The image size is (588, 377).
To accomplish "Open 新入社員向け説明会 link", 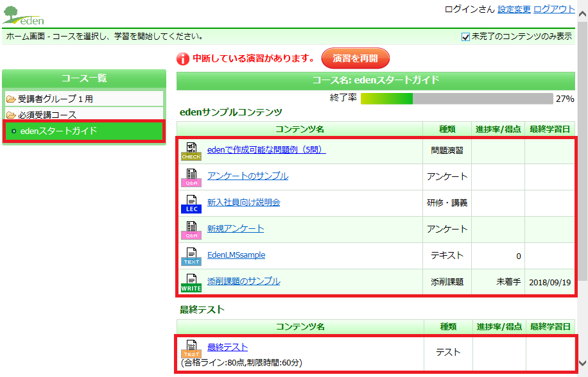I will (244, 202).
